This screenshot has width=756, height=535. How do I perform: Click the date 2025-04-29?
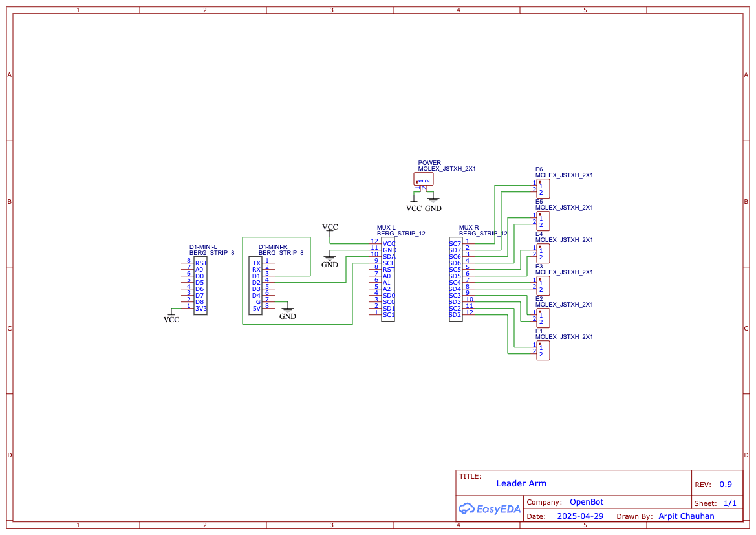580,516
